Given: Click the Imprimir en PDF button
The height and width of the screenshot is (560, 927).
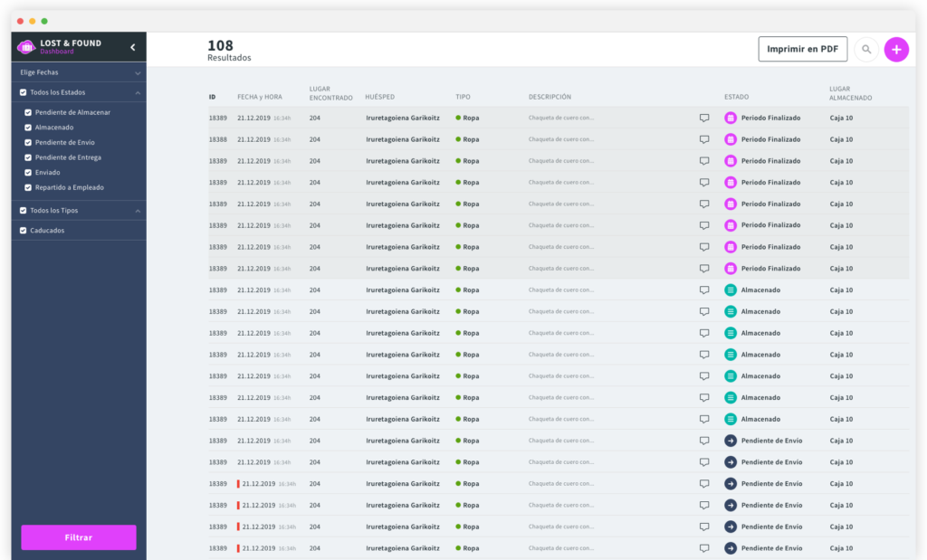Looking at the screenshot, I should point(802,50).
